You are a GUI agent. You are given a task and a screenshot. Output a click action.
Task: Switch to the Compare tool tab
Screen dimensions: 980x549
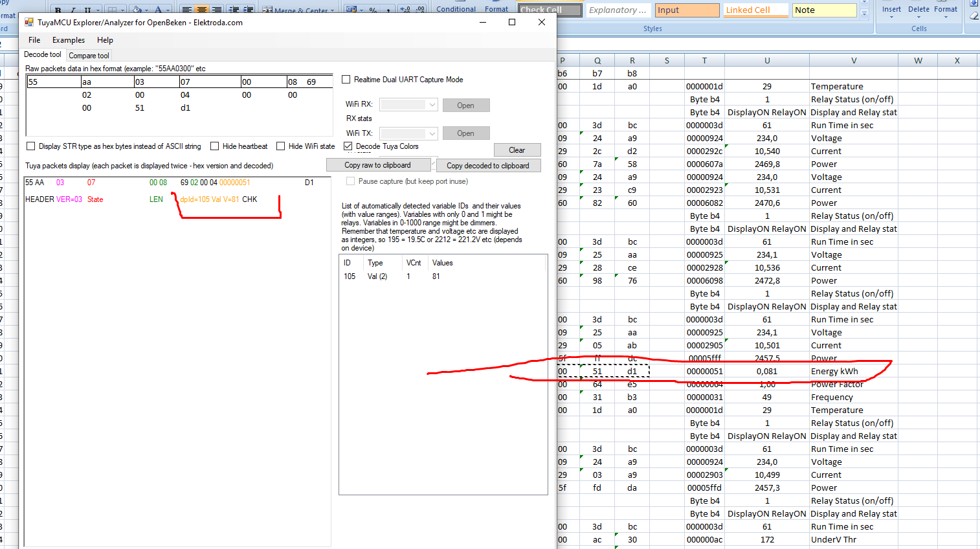coord(89,56)
